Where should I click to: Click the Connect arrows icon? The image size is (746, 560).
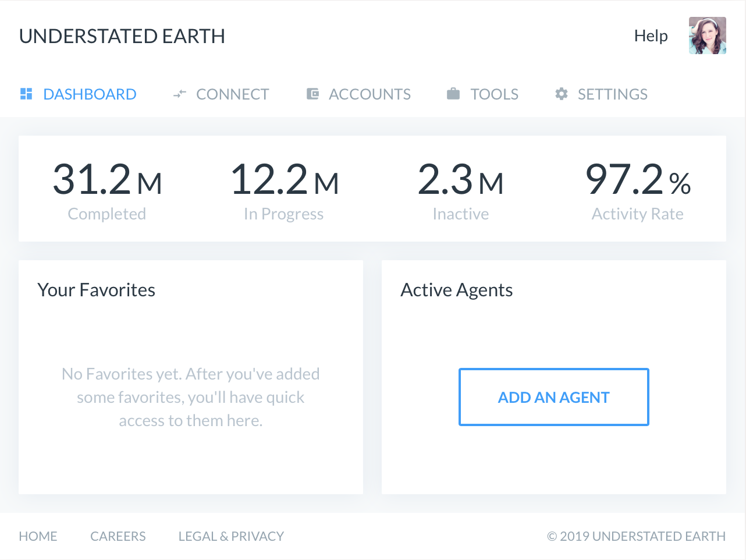coord(180,94)
